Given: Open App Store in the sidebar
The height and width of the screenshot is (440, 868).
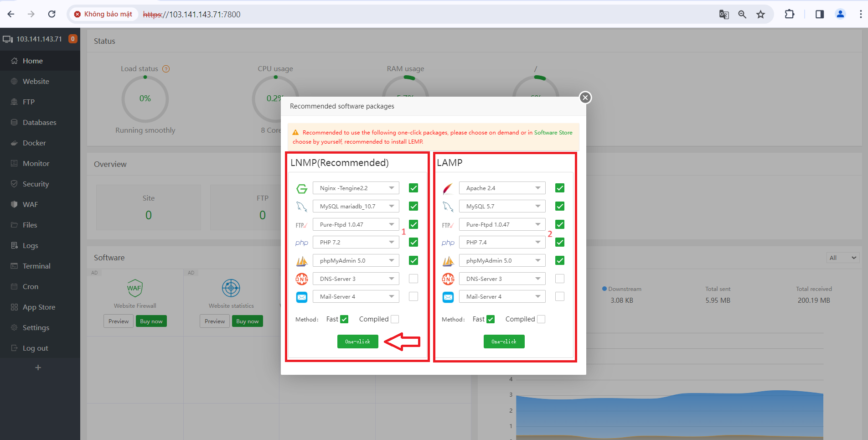Looking at the screenshot, I should point(39,307).
